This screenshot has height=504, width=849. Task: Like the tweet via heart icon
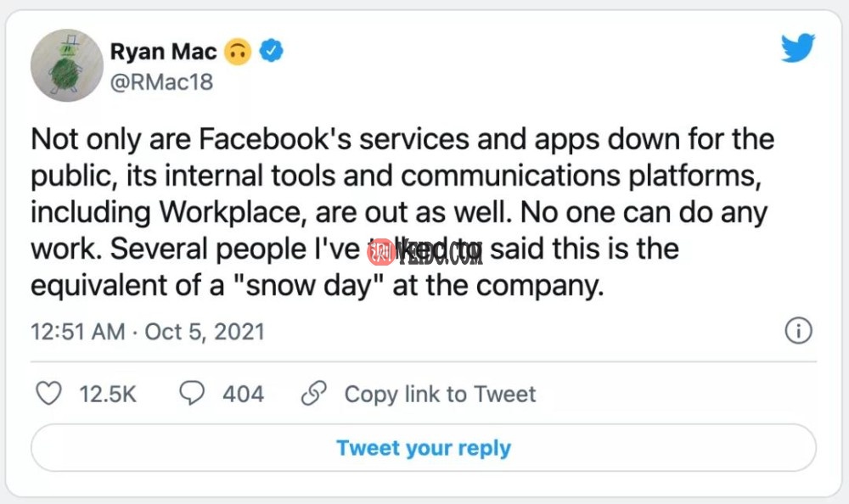[x=48, y=393]
